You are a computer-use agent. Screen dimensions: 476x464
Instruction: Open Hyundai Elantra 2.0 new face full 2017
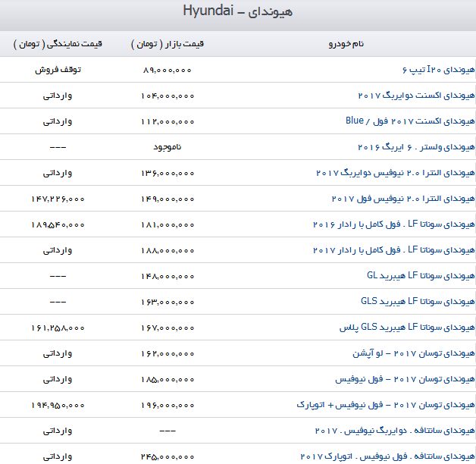[403, 199]
